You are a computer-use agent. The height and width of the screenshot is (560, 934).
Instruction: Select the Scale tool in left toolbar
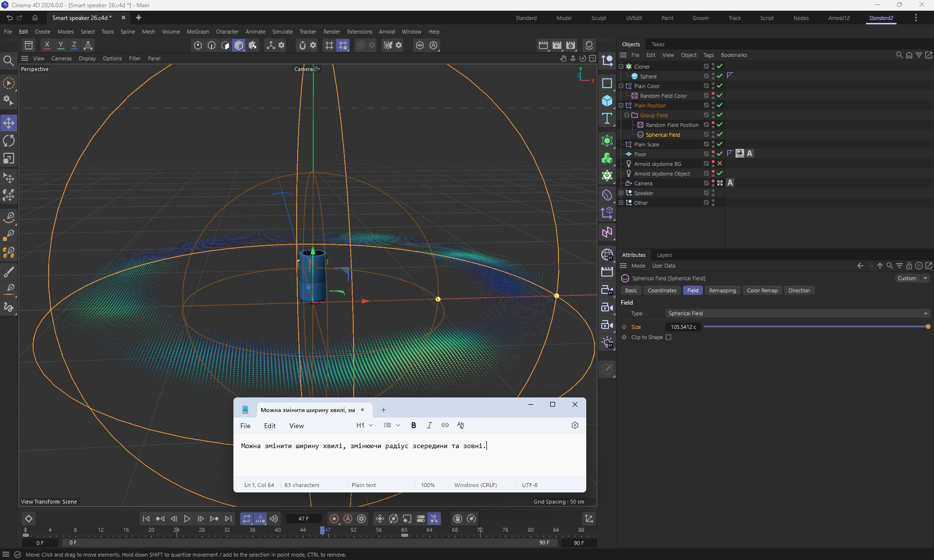[9, 159]
